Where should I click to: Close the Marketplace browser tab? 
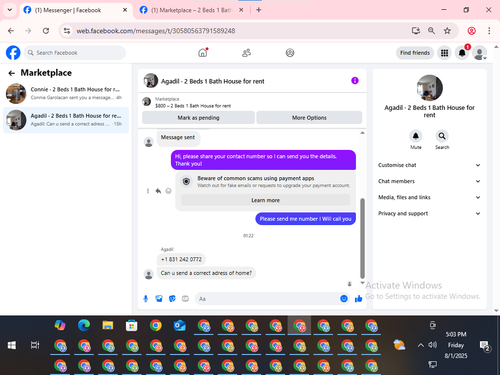click(241, 10)
